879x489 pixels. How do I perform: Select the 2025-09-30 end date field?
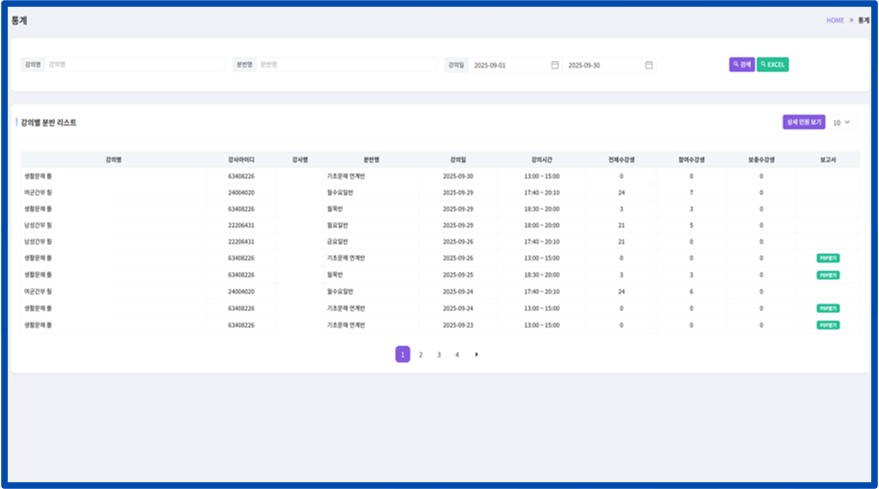601,65
